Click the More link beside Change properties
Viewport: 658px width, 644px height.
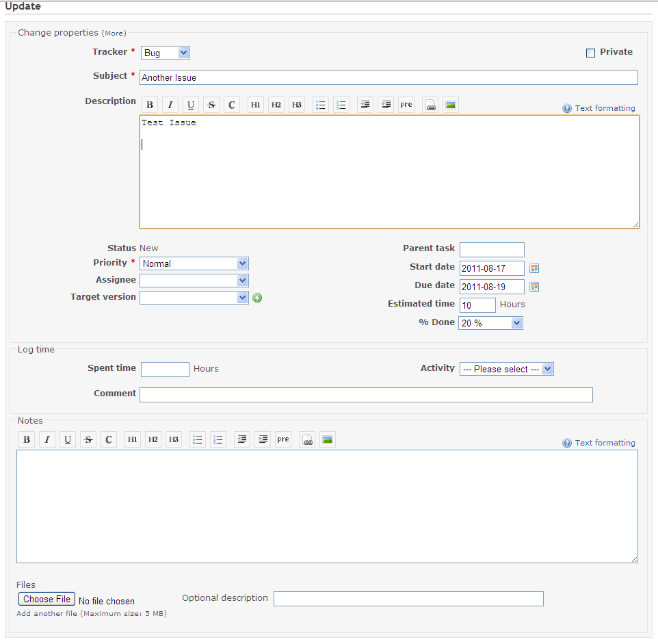pyautogui.click(x=114, y=33)
